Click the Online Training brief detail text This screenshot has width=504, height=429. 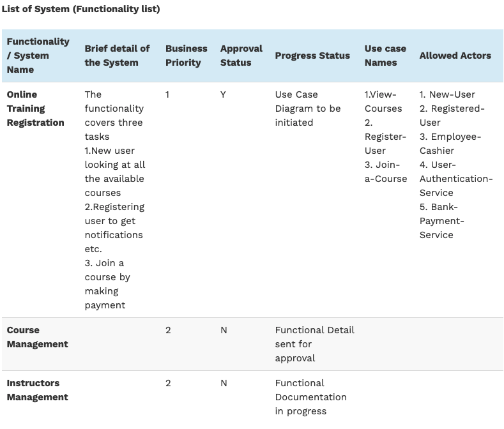[114, 200]
